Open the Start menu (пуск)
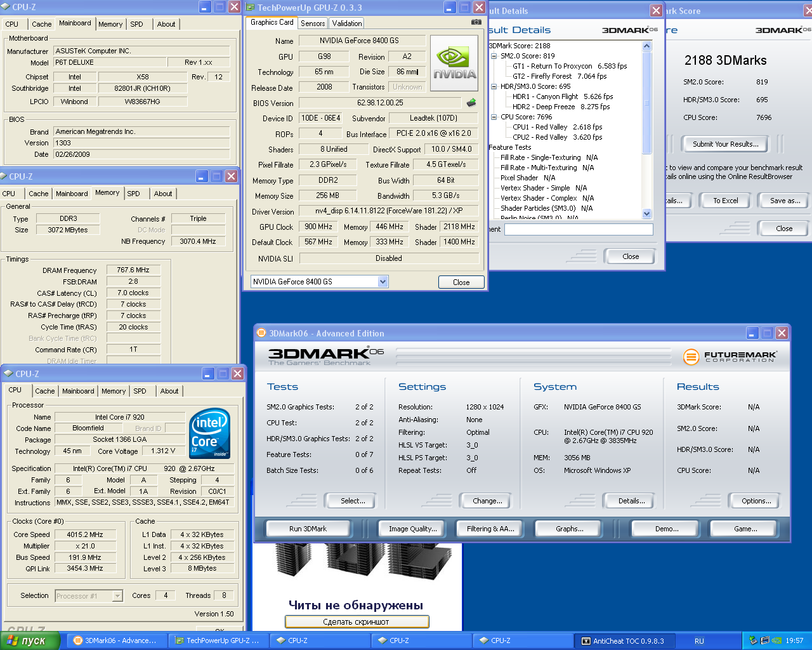The width and height of the screenshot is (812, 650). 30,640
